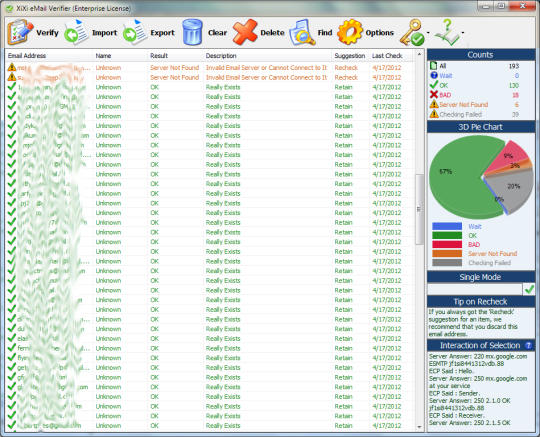This screenshot has height=437, width=540.
Task: Click the Single Mode email input field
Action: tap(475, 289)
